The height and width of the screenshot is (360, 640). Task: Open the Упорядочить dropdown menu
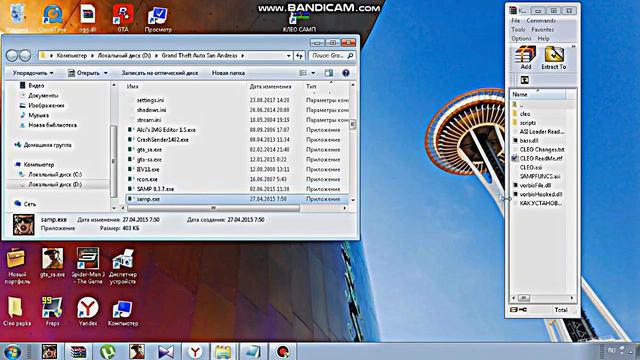(x=33, y=73)
